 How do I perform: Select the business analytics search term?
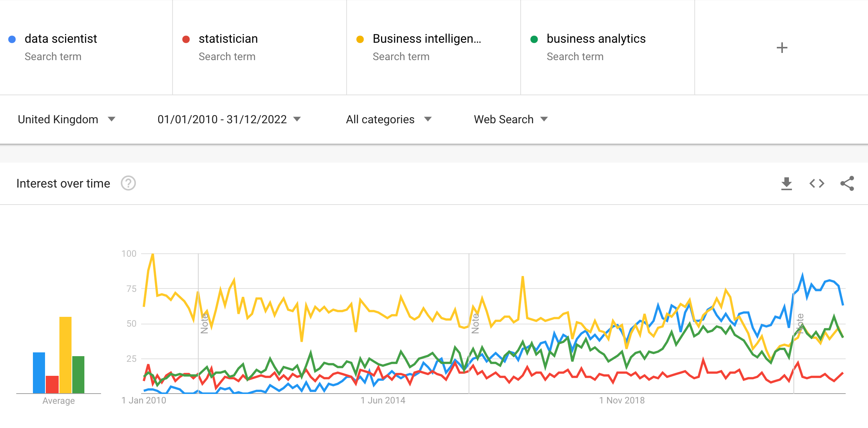click(x=596, y=39)
